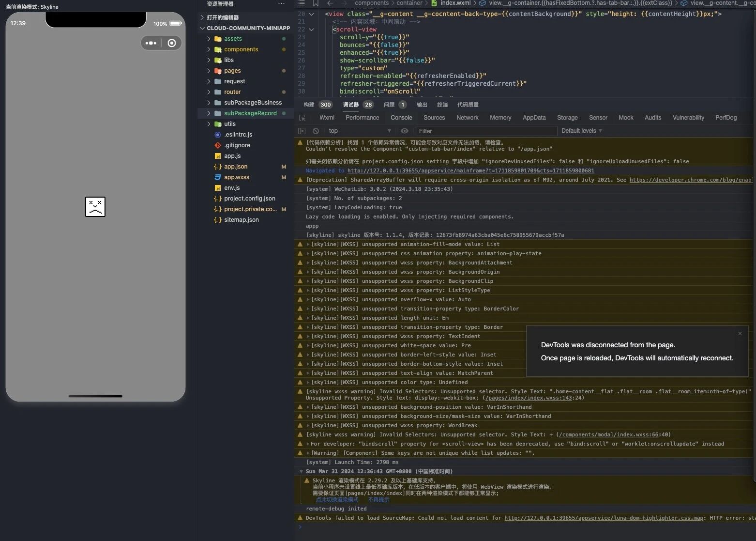Open the Wxml DevTools tab
Screen dimensions: 756x541
coord(327,118)
